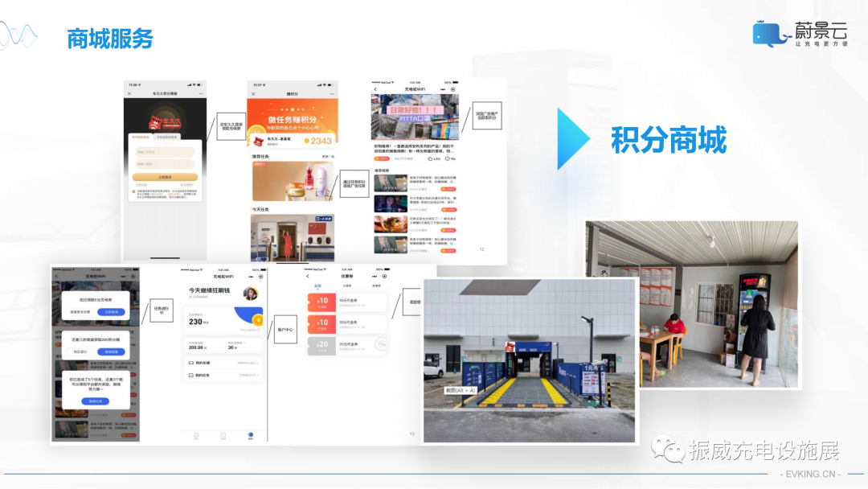868x489 pixels.
Task: Click the red 车久久 logo on login screen
Action: pos(165,121)
